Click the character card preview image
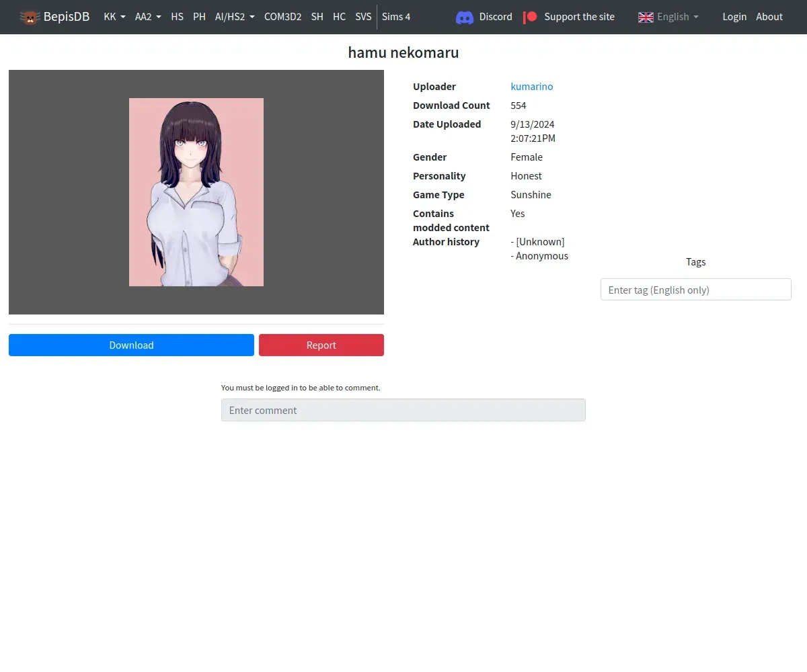Viewport: 807px width, 672px height. coord(196,192)
